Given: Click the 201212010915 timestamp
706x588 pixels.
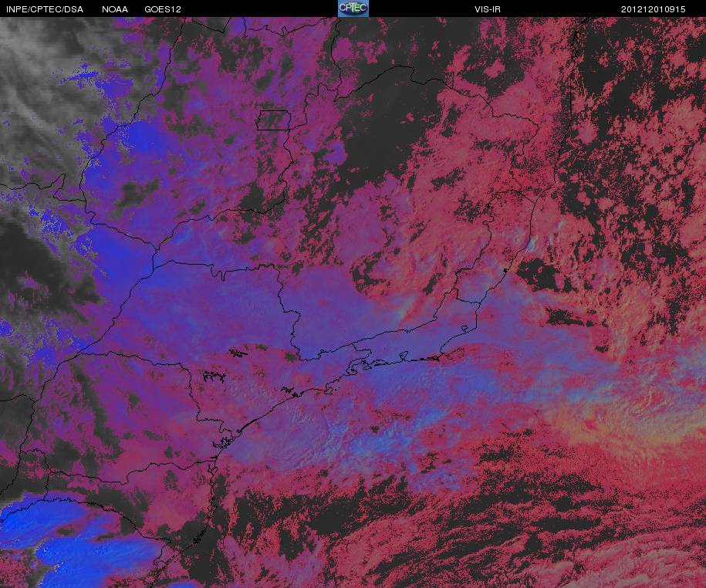Looking at the screenshot, I should click(x=653, y=9).
